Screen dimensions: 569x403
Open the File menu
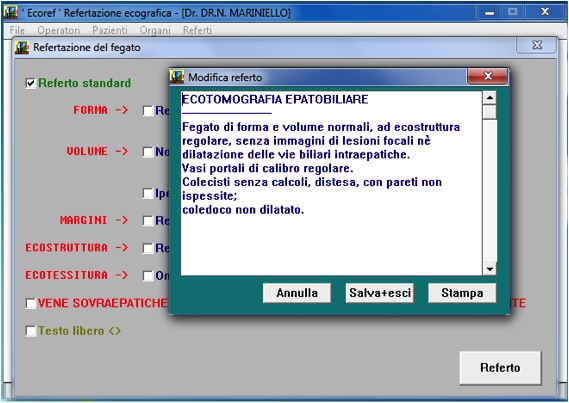pos(17,30)
